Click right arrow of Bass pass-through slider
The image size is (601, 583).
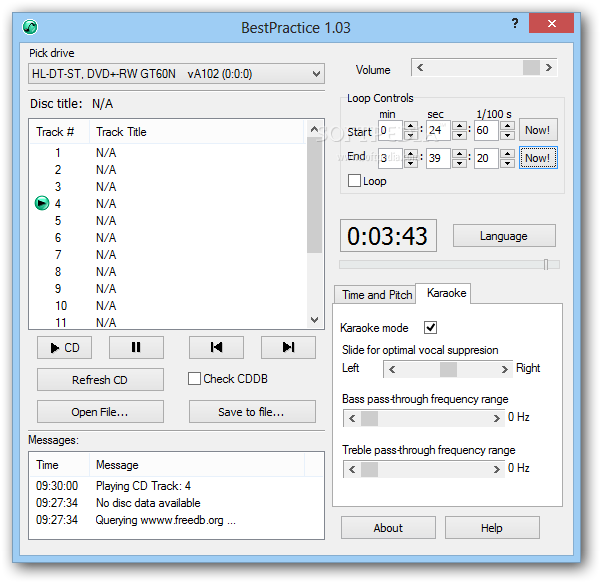497,418
